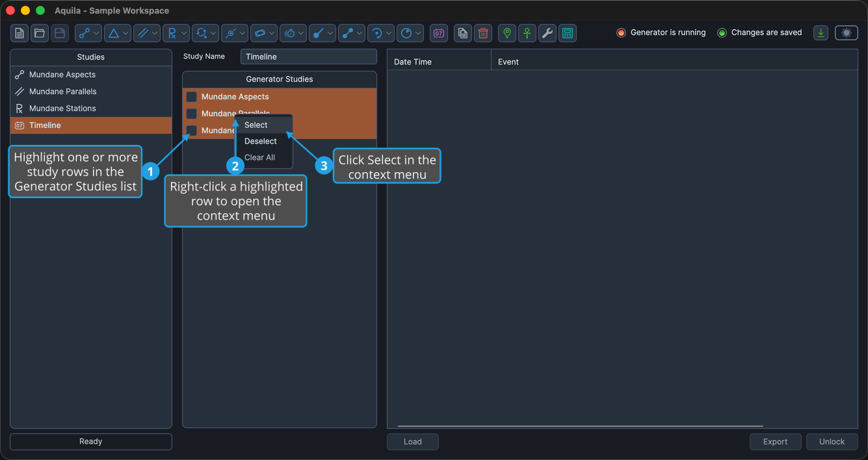Click the Event column header

(675, 62)
